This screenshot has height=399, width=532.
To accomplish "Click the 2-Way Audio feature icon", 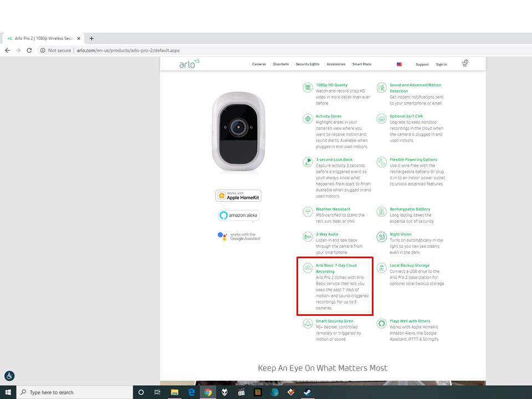I will (x=308, y=237).
